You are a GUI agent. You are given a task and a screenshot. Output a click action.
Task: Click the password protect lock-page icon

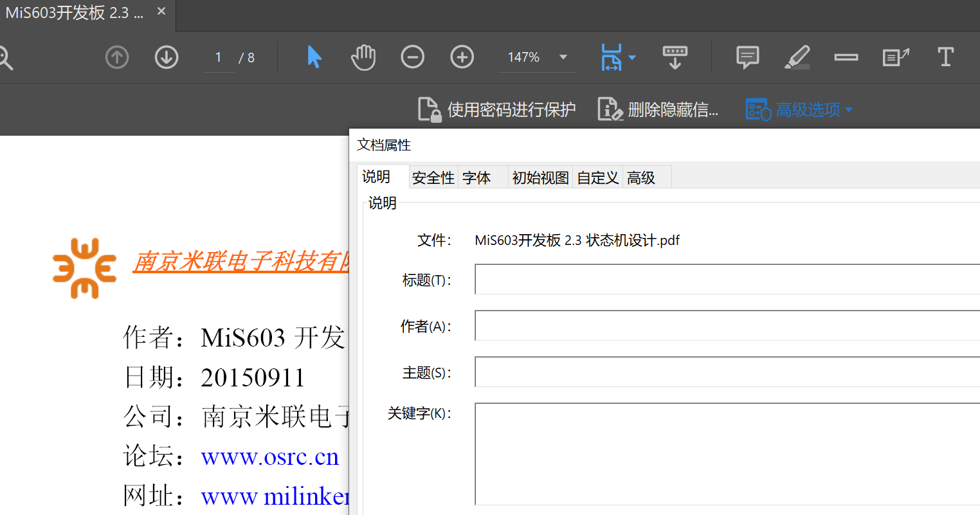(x=430, y=109)
